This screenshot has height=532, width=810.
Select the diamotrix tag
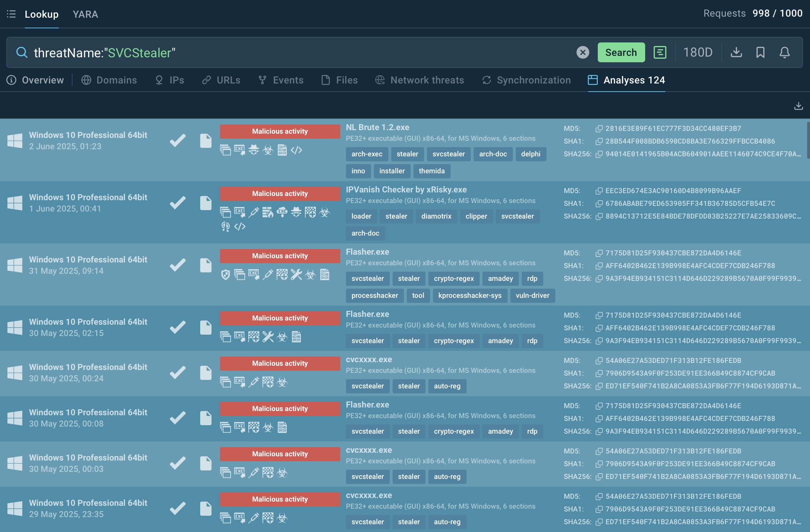pos(436,216)
